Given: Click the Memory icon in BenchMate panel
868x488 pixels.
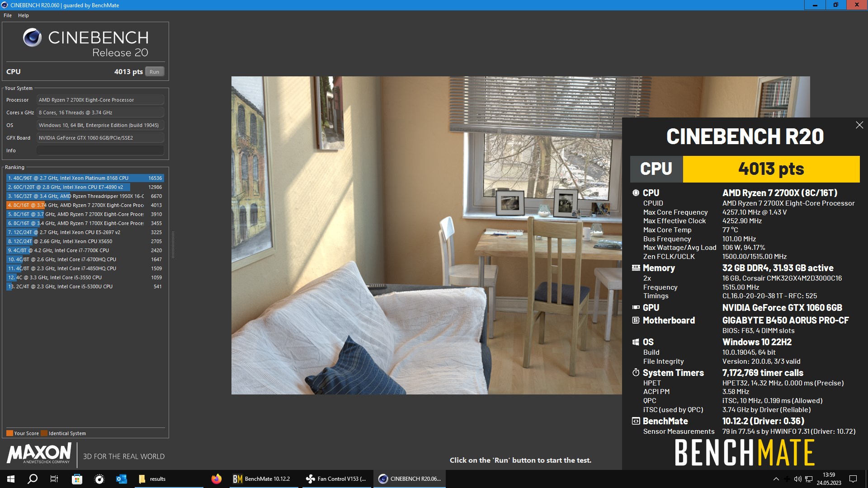Looking at the screenshot, I should click(x=636, y=268).
